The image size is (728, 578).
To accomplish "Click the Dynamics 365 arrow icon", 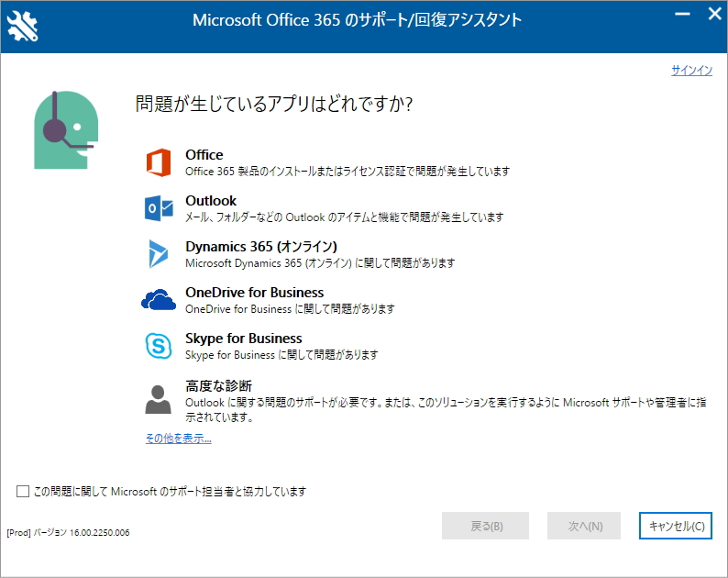I will click(159, 254).
